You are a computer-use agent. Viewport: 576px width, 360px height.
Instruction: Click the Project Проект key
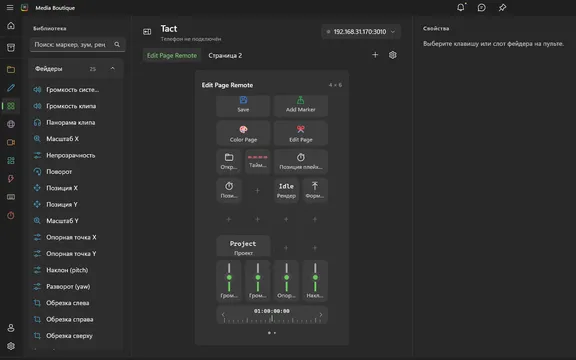243,246
